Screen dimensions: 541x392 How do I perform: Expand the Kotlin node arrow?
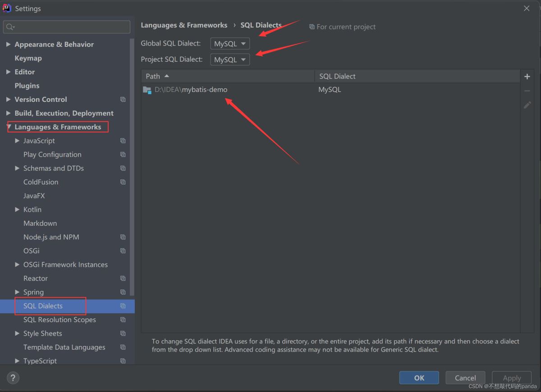point(17,210)
